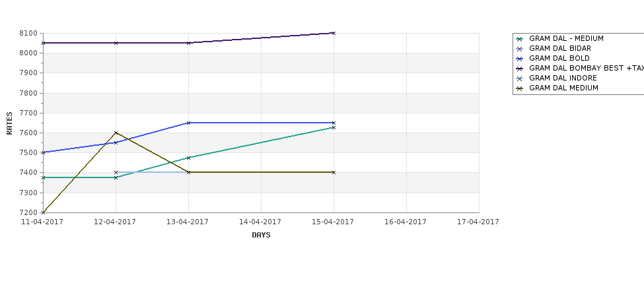Click the green line's 15-04-2017 endpoint
This screenshot has height=283, width=644.
point(334,127)
